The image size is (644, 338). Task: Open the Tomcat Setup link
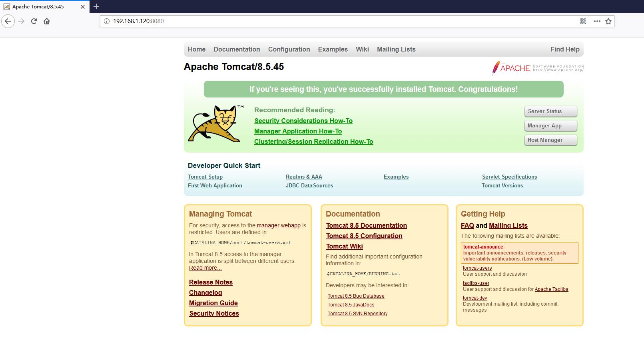[x=205, y=177]
